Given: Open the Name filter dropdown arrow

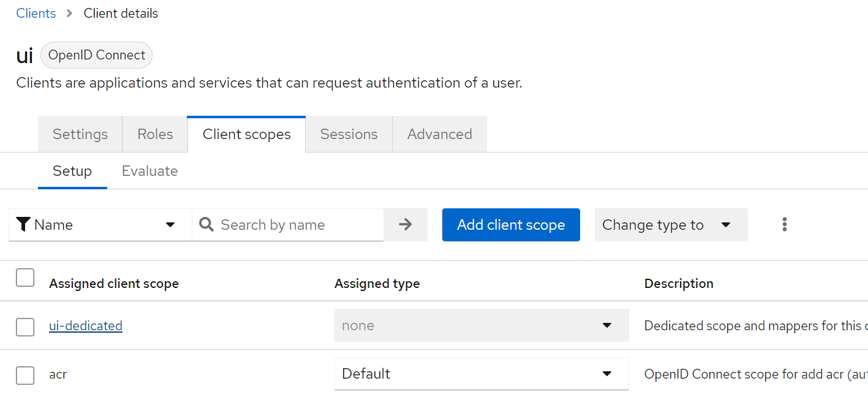Looking at the screenshot, I should point(170,225).
